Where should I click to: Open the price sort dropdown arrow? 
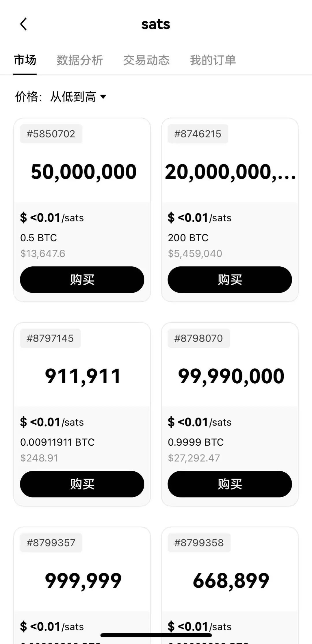103,97
